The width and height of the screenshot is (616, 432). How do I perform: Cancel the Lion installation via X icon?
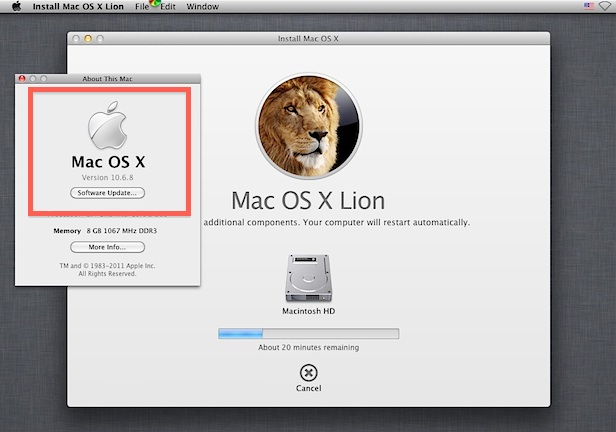pos(309,372)
